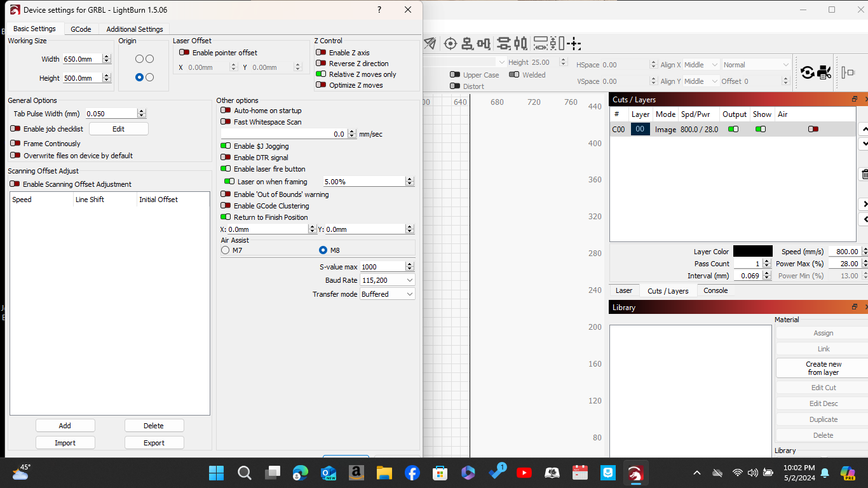Click the printer with scissors icon
The width and height of the screenshot is (868, 488).
point(824,72)
